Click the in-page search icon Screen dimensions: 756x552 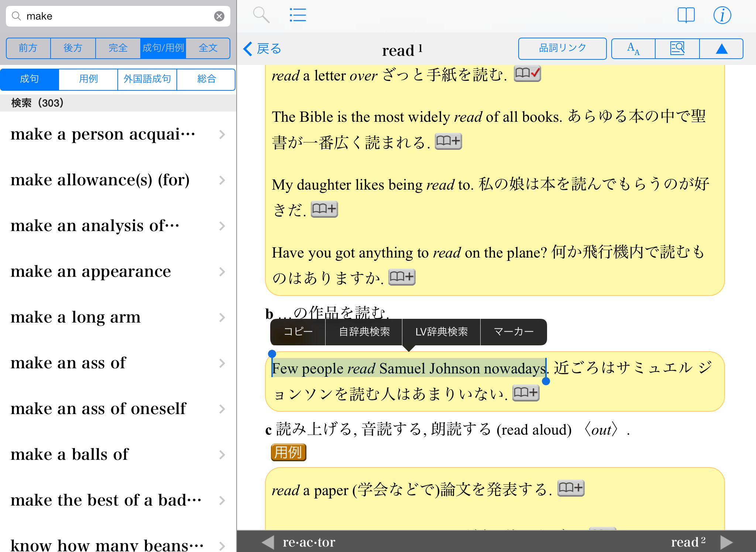tap(677, 48)
